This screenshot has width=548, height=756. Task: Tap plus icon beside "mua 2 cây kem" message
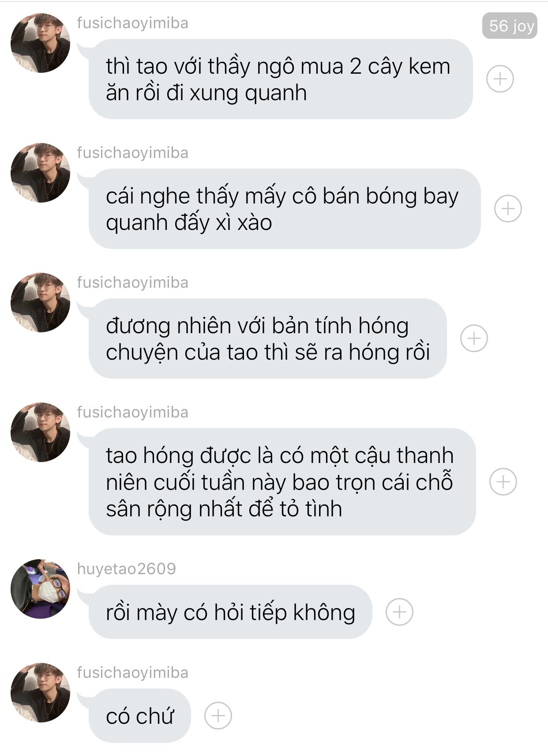(x=500, y=79)
